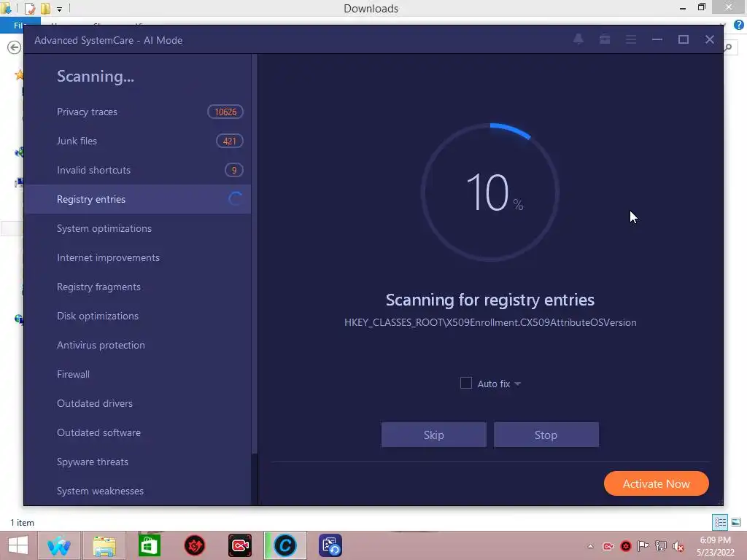This screenshot has width=747, height=560.
Task: Select Privacy traces in scan list
Action: 137,112
